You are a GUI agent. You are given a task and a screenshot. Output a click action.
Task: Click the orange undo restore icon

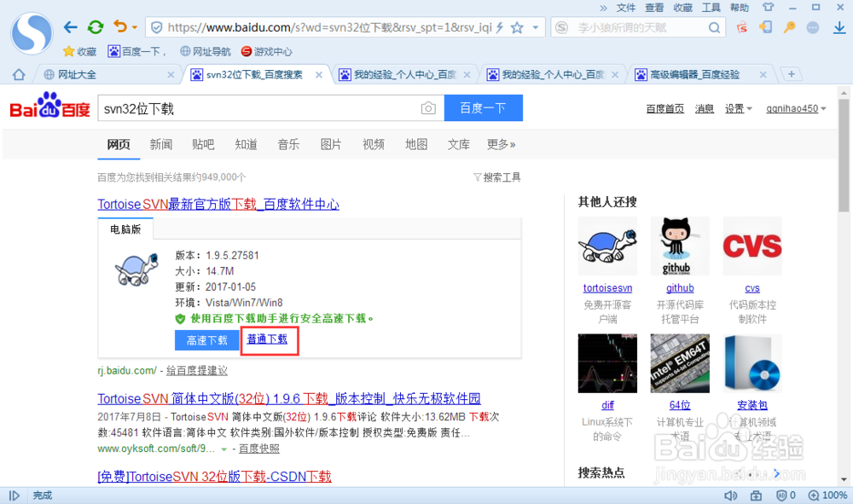pyautogui.click(x=119, y=26)
